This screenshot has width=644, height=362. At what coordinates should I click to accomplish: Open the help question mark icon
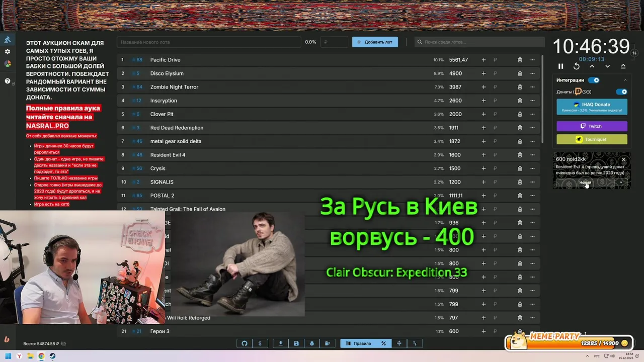coord(8,81)
